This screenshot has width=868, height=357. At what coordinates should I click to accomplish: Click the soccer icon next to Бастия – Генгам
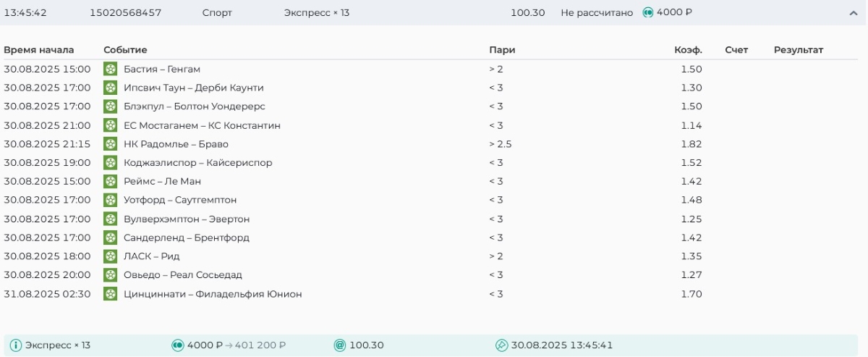tap(110, 70)
